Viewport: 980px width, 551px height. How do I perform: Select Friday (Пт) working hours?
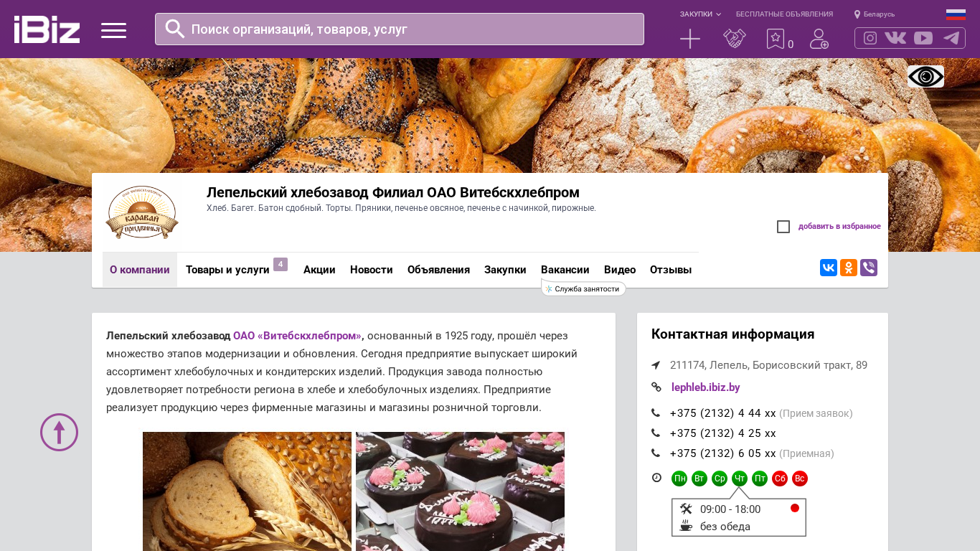tap(760, 479)
